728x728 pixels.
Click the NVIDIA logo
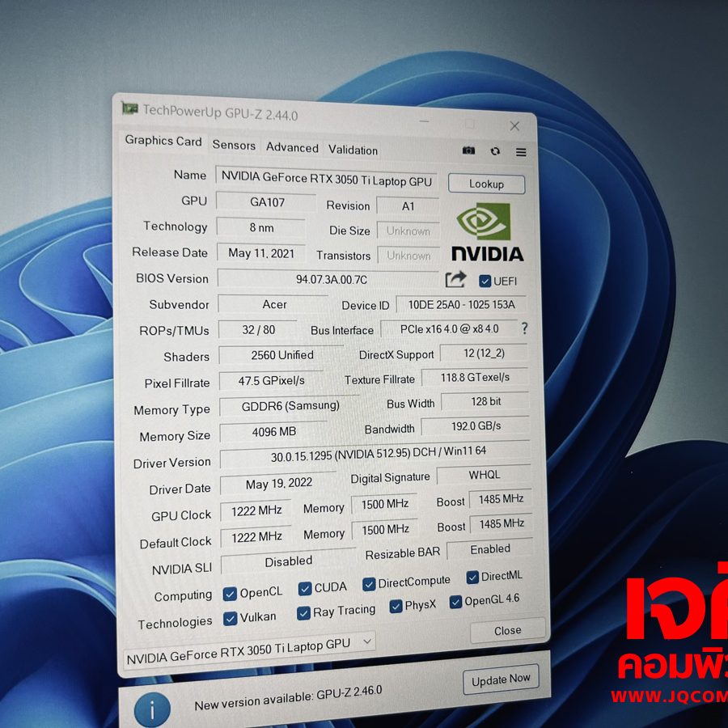pos(487,231)
